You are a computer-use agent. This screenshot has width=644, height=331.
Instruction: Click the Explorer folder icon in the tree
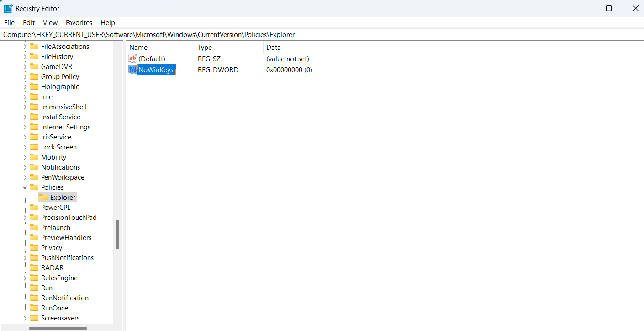[x=44, y=197]
